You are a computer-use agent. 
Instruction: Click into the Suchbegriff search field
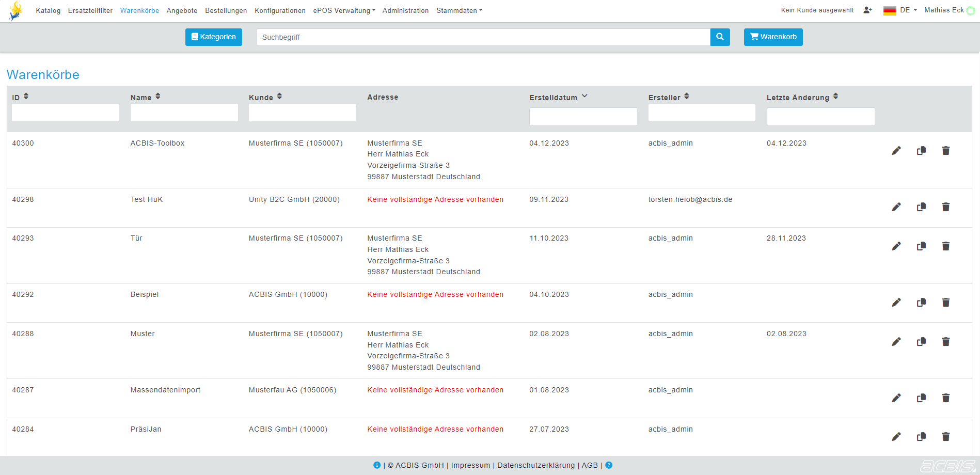coord(483,37)
